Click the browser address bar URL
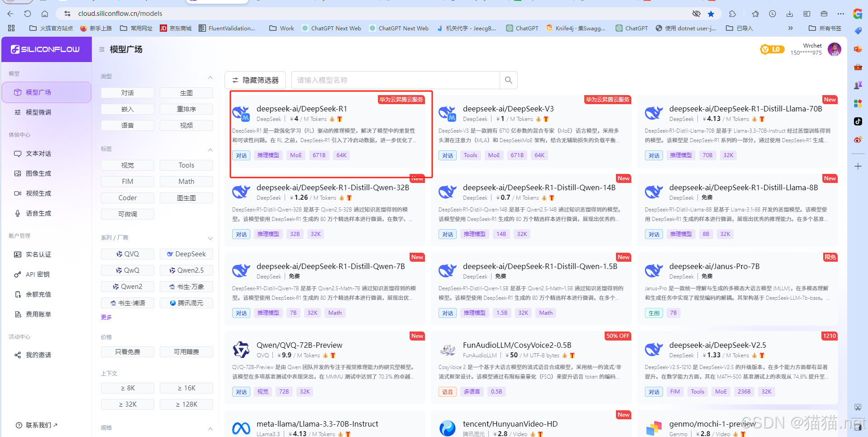Screen dimensions: 868x437 [120, 14]
